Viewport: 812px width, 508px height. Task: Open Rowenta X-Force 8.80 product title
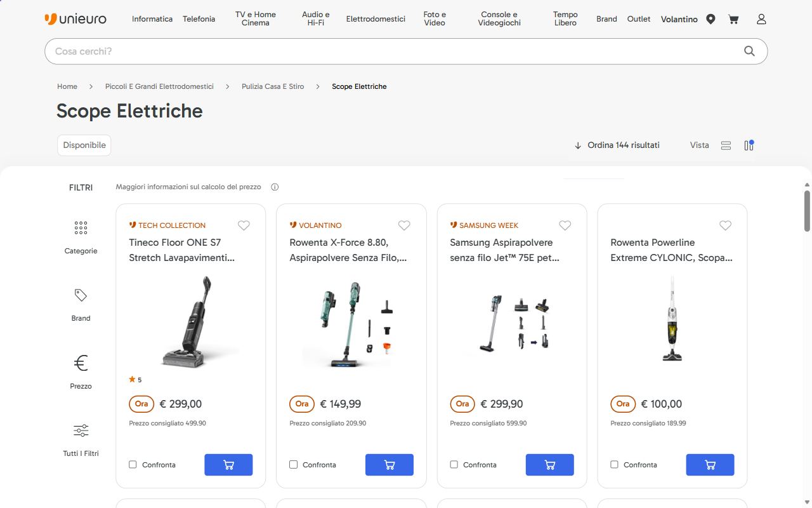tap(348, 250)
